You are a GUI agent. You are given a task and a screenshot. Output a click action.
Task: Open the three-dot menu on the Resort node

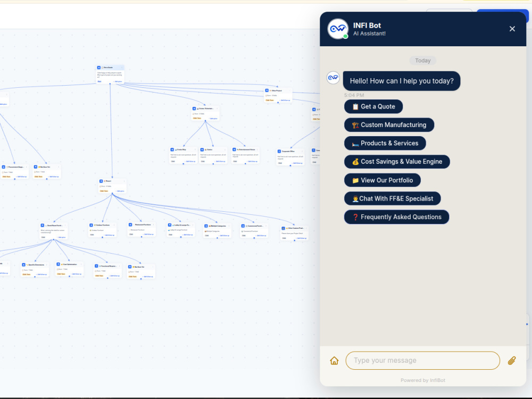124,181
